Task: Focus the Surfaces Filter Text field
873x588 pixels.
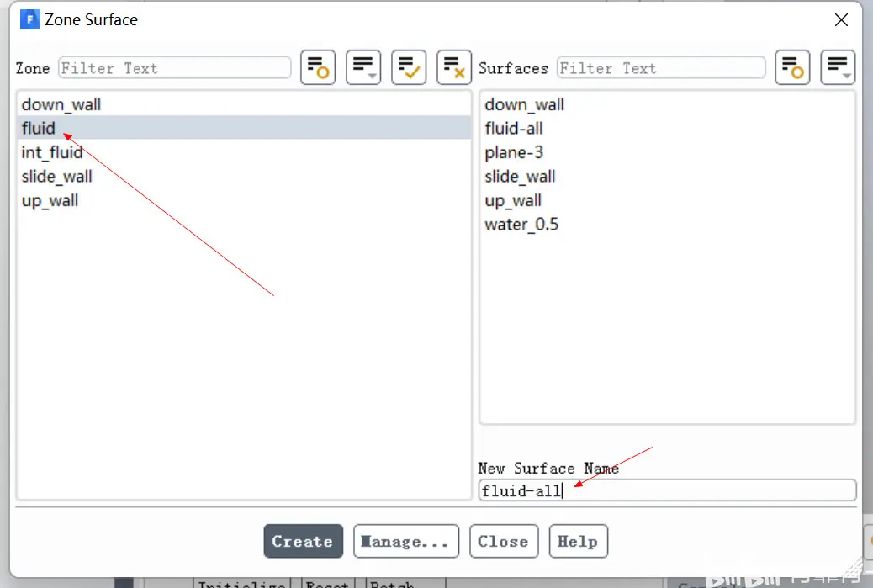Action: coord(661,68)
